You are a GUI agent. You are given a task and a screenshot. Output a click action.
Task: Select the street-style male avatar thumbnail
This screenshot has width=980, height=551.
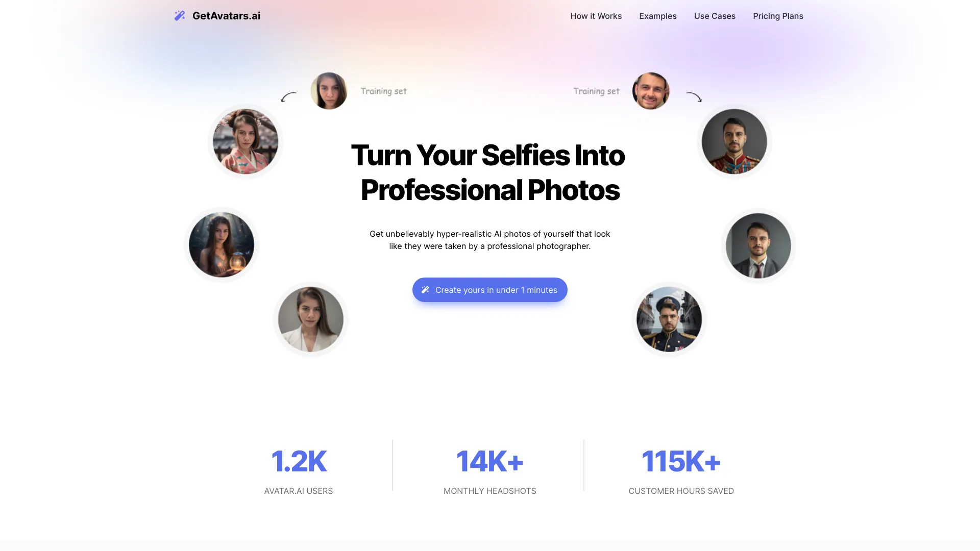(668, 319)
